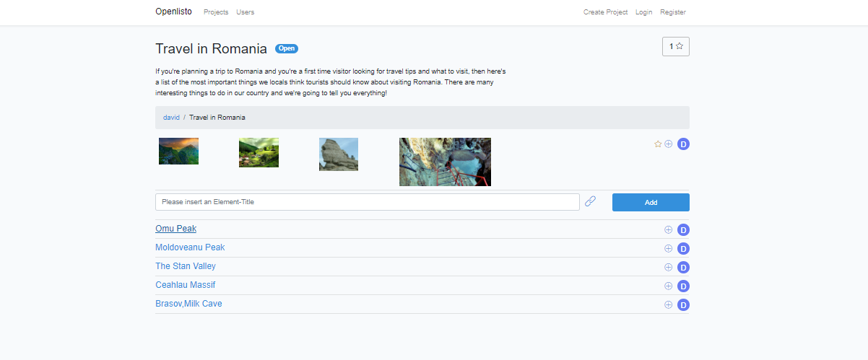Click the D avatar on the Ceahlau Massif row
This screenshot has width=868, height=360.
(683, 286)
